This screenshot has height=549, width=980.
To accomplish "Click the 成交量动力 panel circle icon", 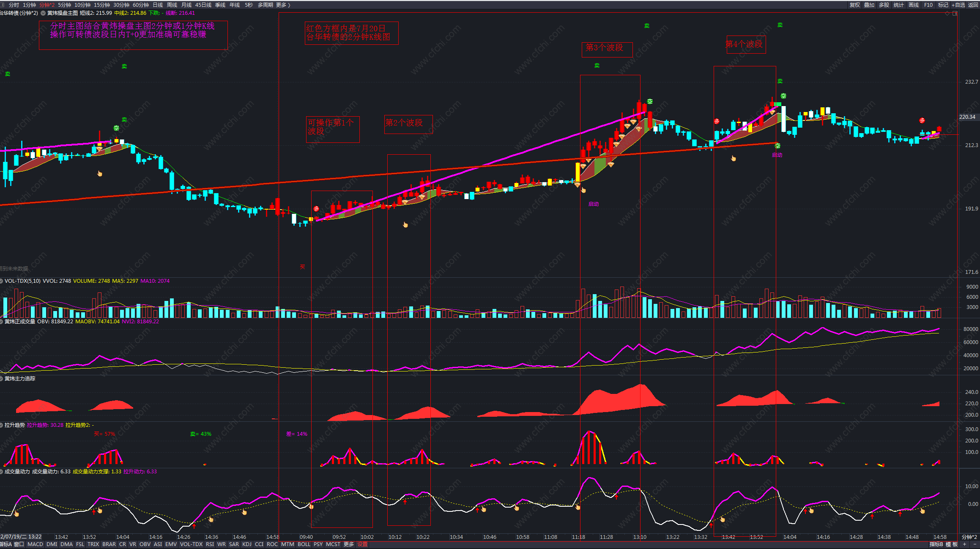I will click(2, 472).
